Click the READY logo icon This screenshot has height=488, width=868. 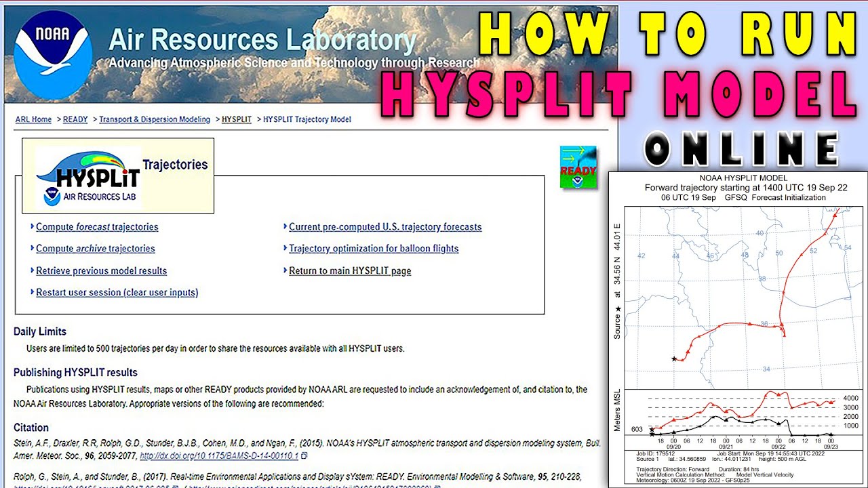pyautogui.click(x=578, y=167)
